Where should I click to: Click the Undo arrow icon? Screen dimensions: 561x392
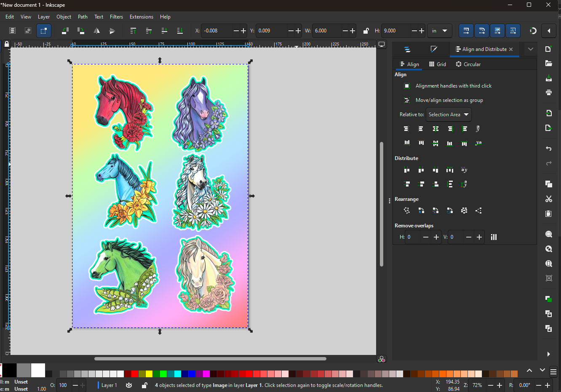pyautogui.click(x=548, y=149)
